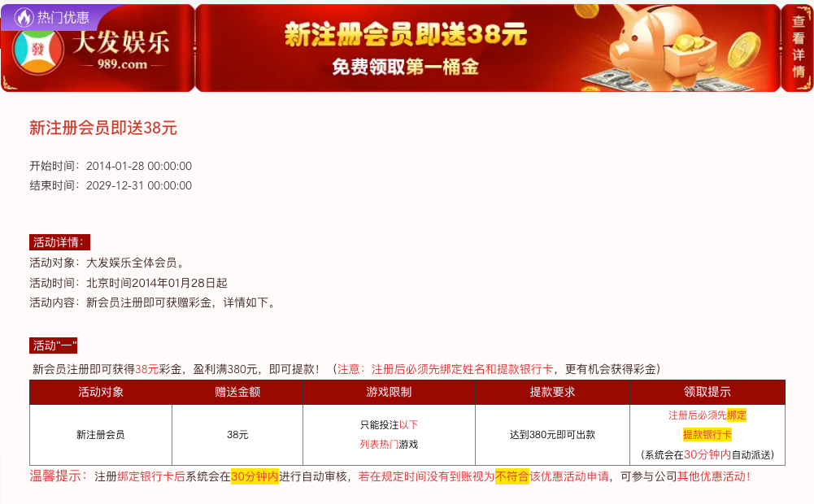The height and width of the screenshot is (504, 814).
Task: Click the round 發 logo icon
Action: [37, 52]
